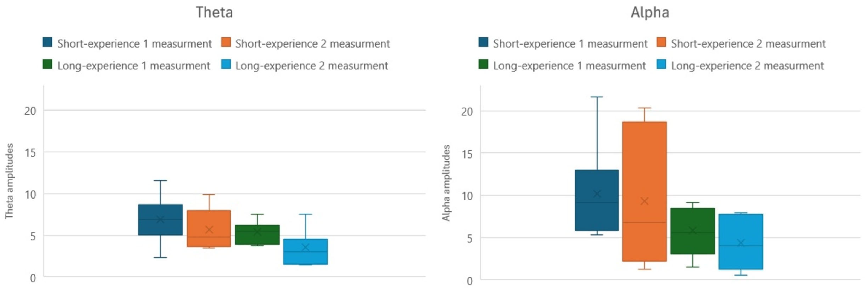Click the mean X marker in Alpha's dark blue box

[x=597, y=194]
